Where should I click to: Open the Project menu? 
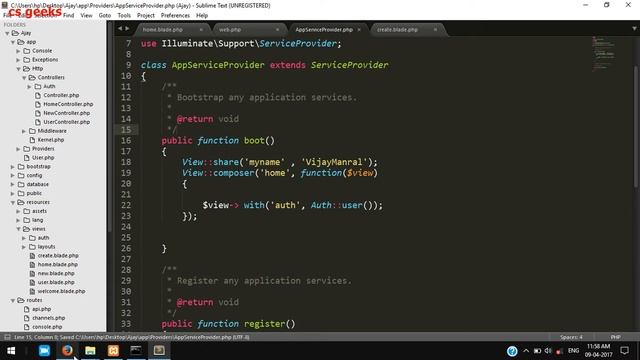[x=146, y=16]
